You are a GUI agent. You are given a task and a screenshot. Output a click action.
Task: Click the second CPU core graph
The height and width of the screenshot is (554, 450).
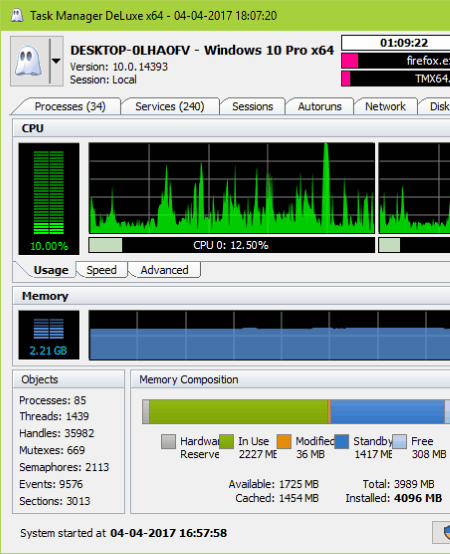point(414,188)
